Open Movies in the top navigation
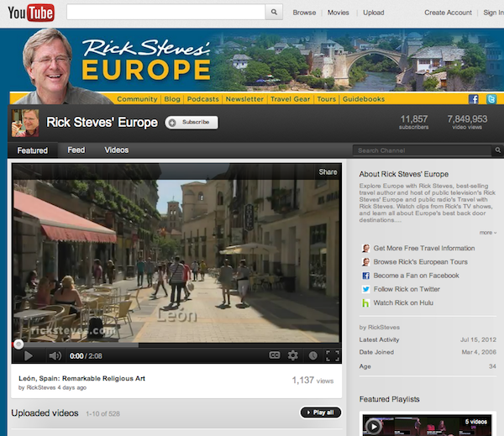The height and width of the screenshot is (436, 504). (339, 13)
